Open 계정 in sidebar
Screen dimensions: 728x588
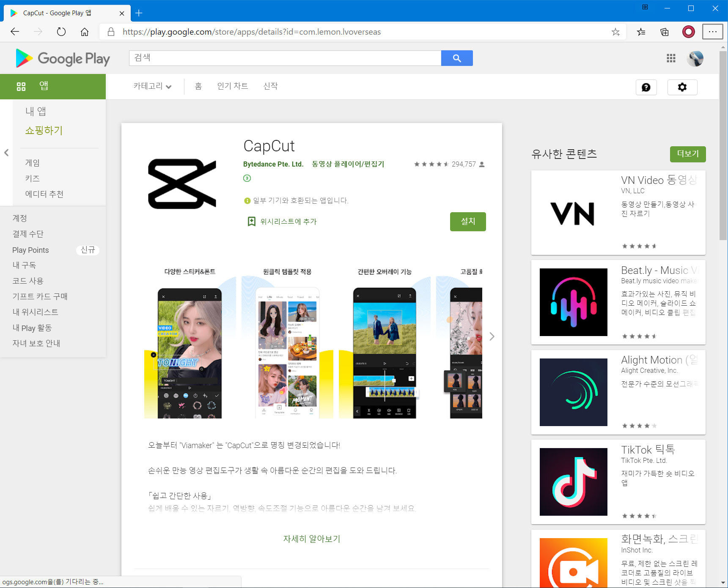(x=20, y=219)
